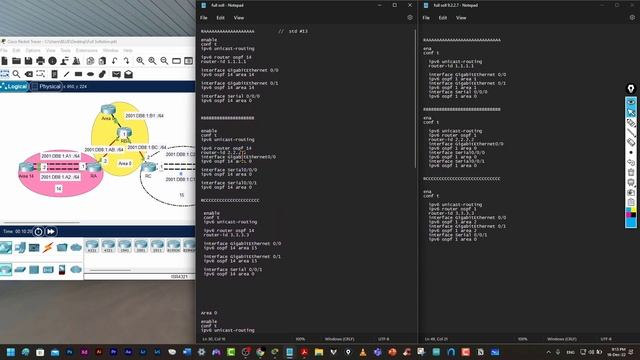This screenshot has width=640, height=360.
Task: Show hidden system tray icons
Action: tap(548, 352)
